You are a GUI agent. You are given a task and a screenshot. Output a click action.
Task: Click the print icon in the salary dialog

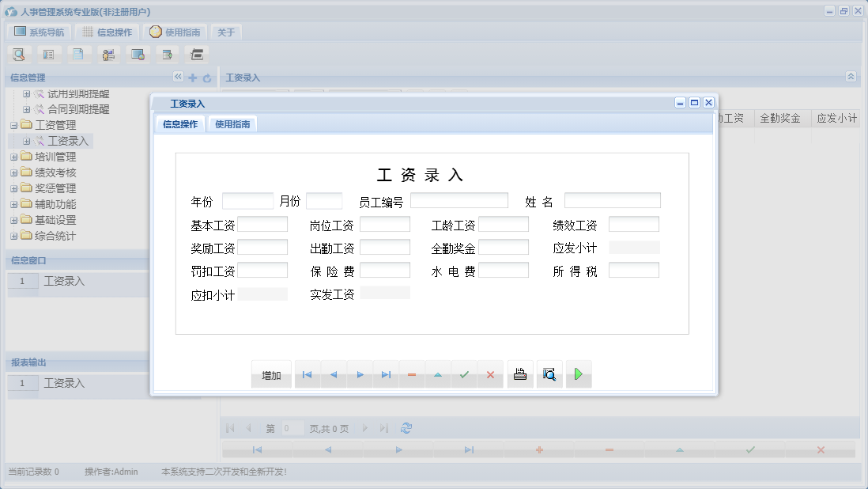click(519, 373)
